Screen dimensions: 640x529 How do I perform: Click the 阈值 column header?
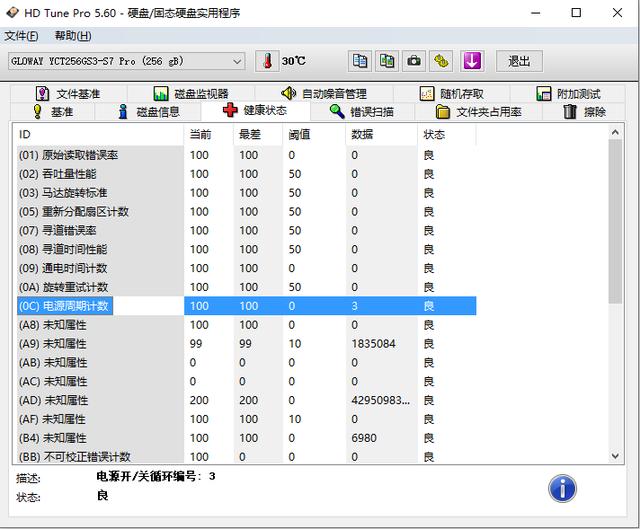pyautogui.click(x=314, y=134)
